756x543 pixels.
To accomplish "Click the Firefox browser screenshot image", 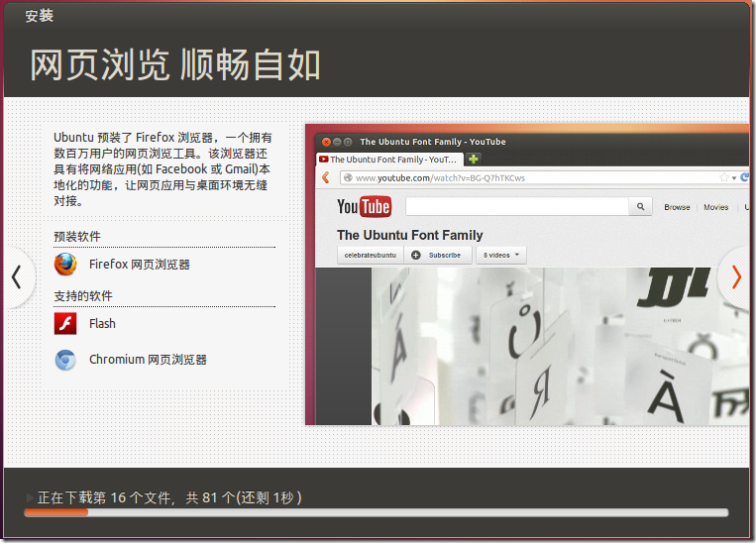I will point(527,274).
